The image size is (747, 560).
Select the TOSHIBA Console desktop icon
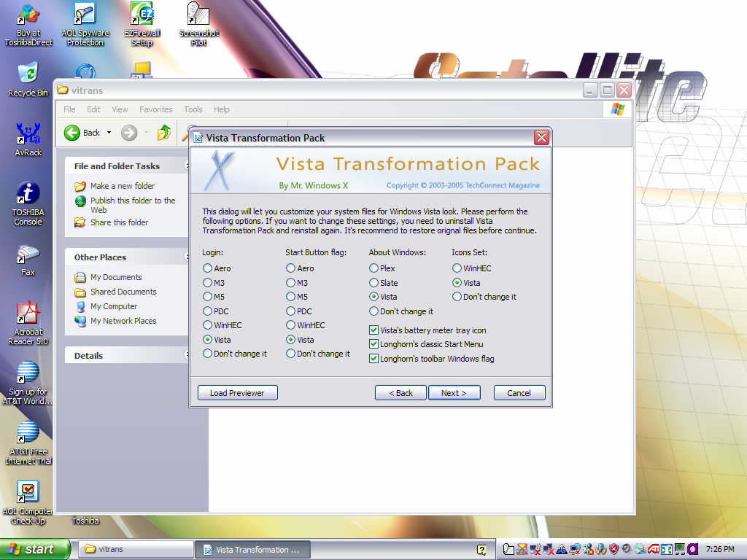click(28, 204)
